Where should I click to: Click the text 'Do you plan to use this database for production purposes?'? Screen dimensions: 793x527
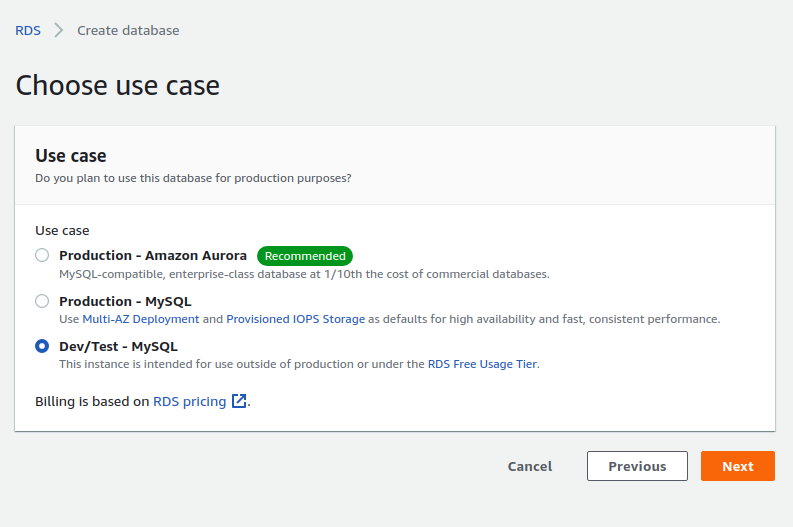[x=193, y=178]
